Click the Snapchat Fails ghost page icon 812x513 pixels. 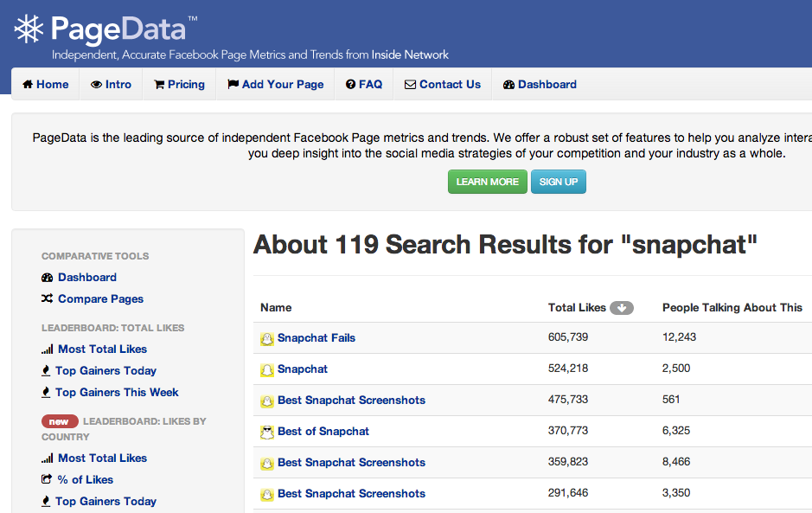tap(267, 339)
